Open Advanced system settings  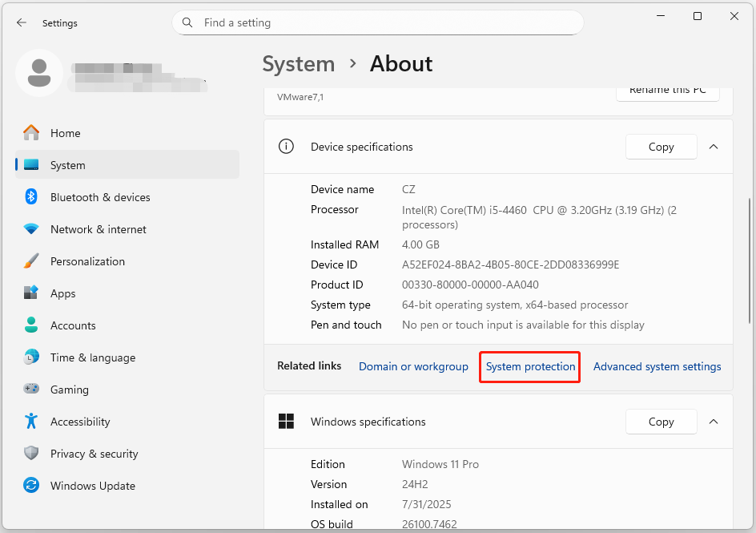pos(657,366)
